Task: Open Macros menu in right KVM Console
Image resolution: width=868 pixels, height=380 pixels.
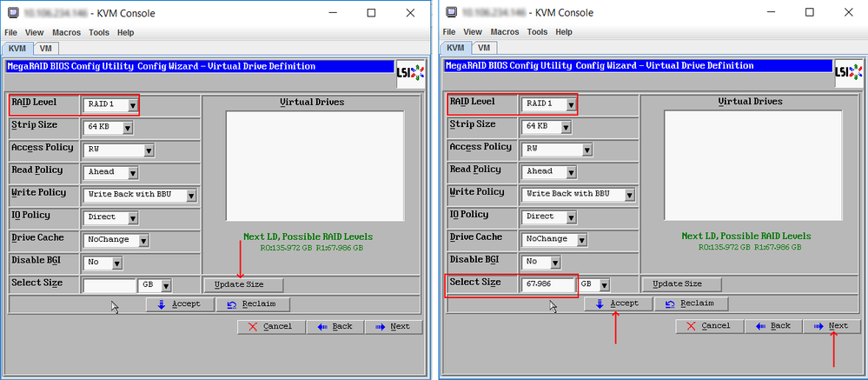Action: [505, 32]
